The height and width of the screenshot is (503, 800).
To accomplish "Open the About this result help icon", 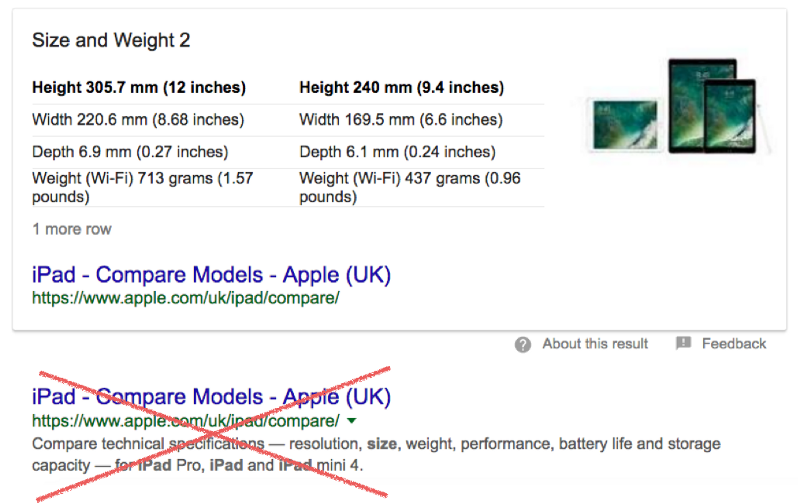I will (522, 345).
